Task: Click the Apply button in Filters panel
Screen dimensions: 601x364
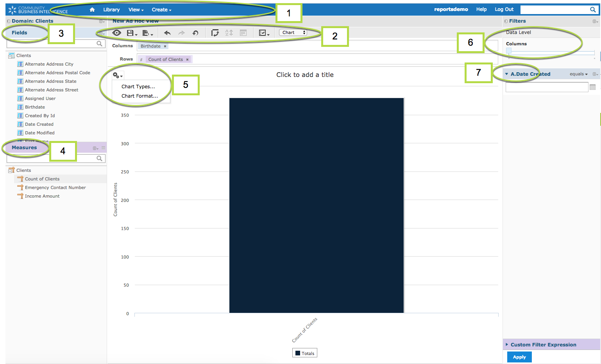Action: (x=519, y=357)
